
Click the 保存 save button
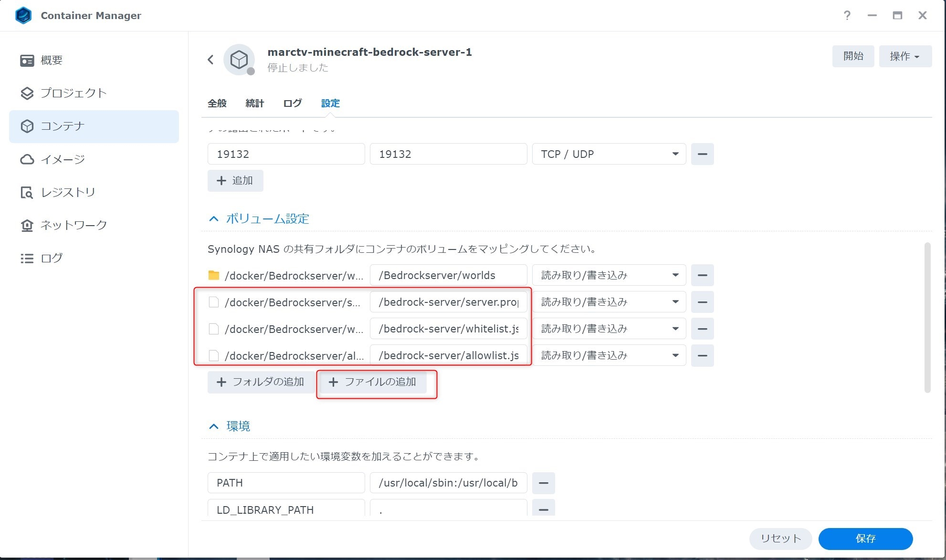pyautogui.click(x=865, y=539)
